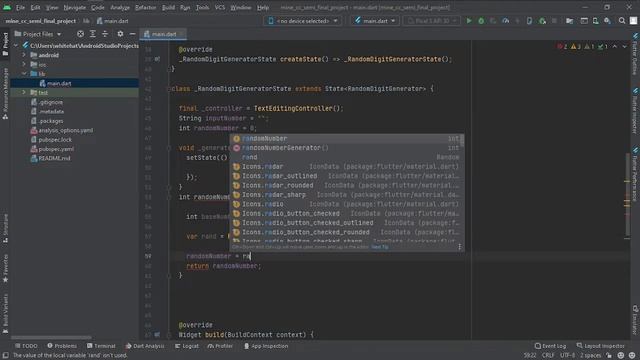Open Flutter Outline right sidebar tab
Viewport: 640px width, 360px height.
(x=635, y=54)
